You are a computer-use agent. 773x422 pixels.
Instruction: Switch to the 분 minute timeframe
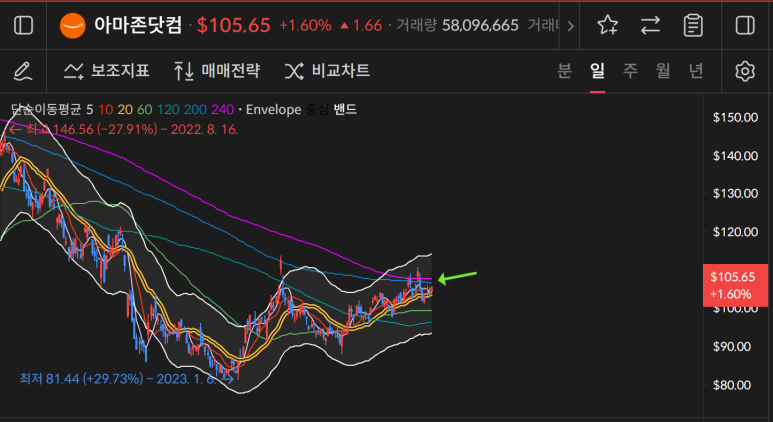tap(564, 71)
